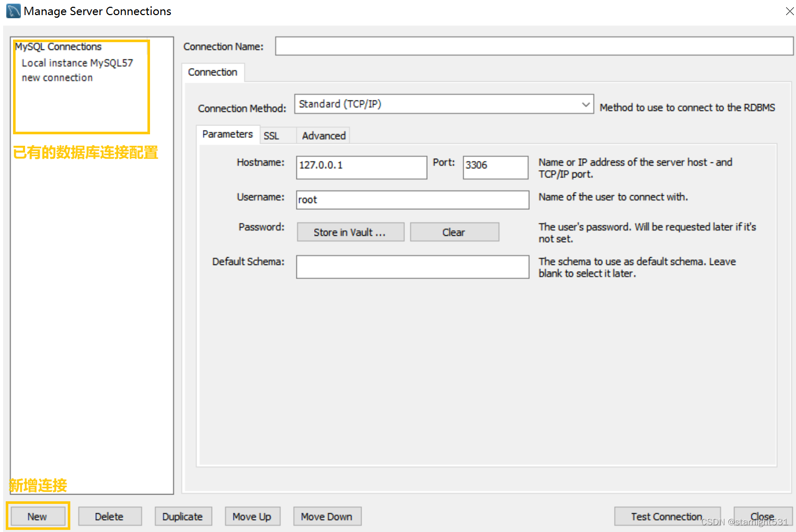The width and height of the screenshot is (796, 532).
Task: Click into the Username field
Action: (413, 200)
